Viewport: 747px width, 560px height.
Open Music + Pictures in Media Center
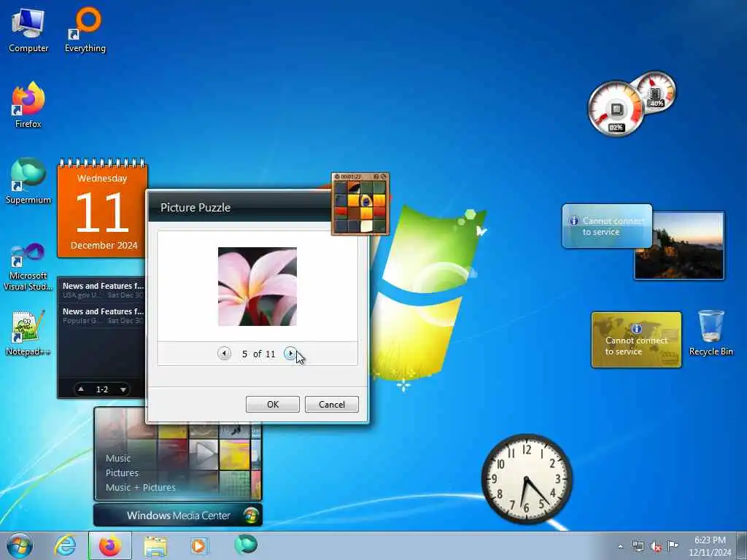(141, 488)
